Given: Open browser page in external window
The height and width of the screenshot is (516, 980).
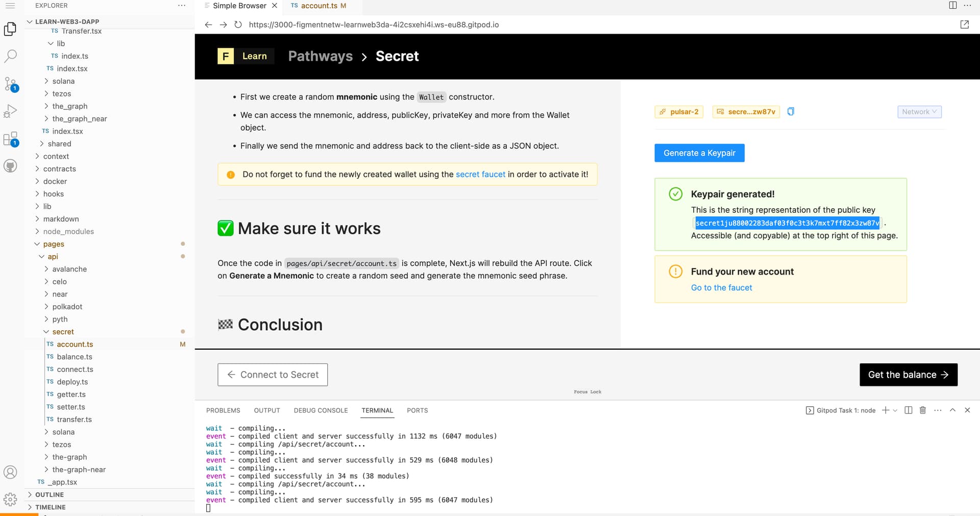Looking at the screenshot, I should pos(964,24).
